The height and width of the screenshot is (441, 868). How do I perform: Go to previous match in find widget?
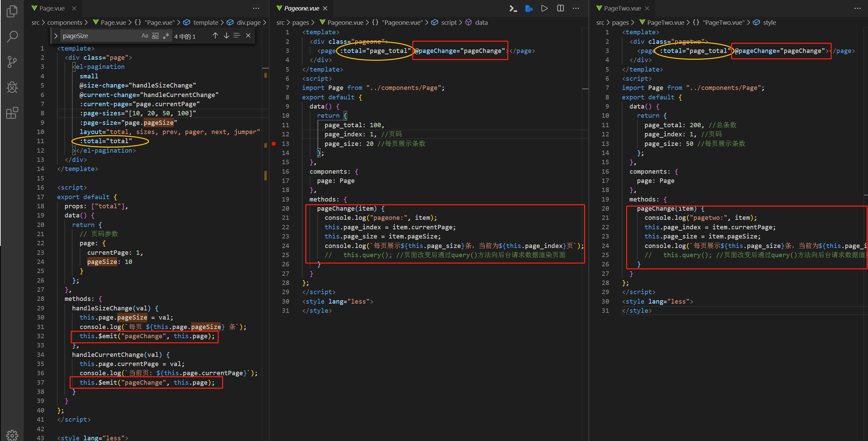tap(215, 36)
